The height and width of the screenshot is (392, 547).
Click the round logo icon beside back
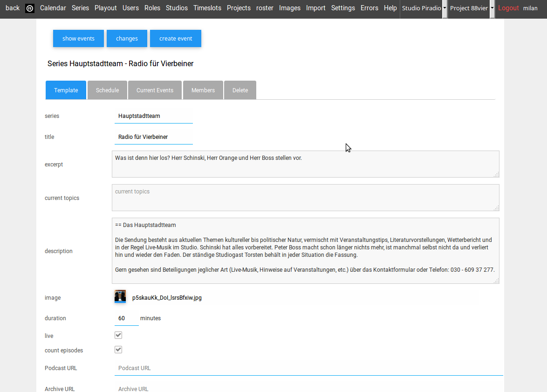[x=30, y=8]
